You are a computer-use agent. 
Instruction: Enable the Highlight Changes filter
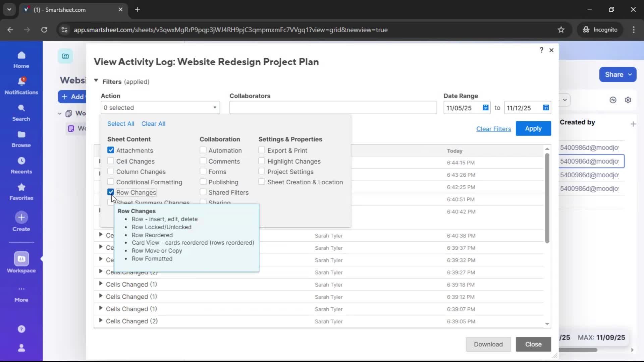pyautogui.click(x=262, y=161)
